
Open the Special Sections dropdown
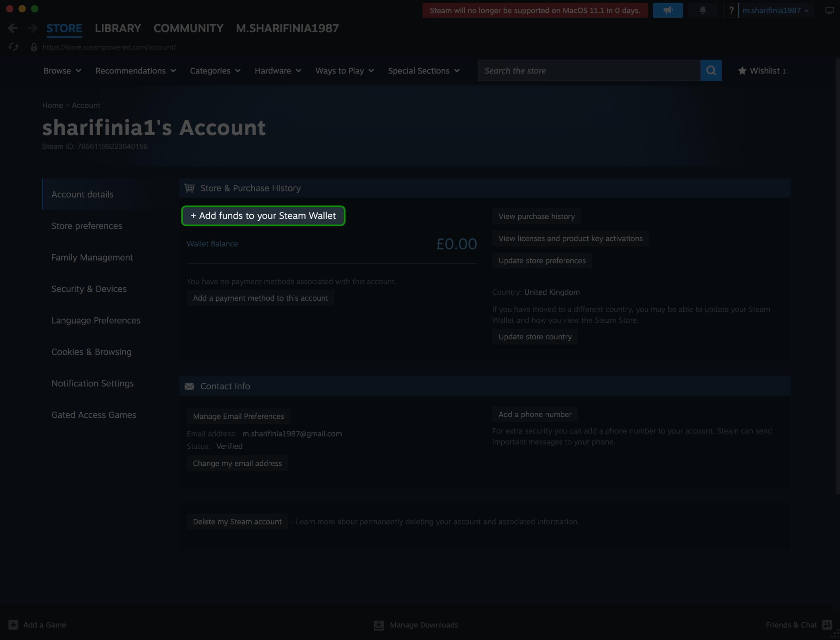[x=423, y=71]
